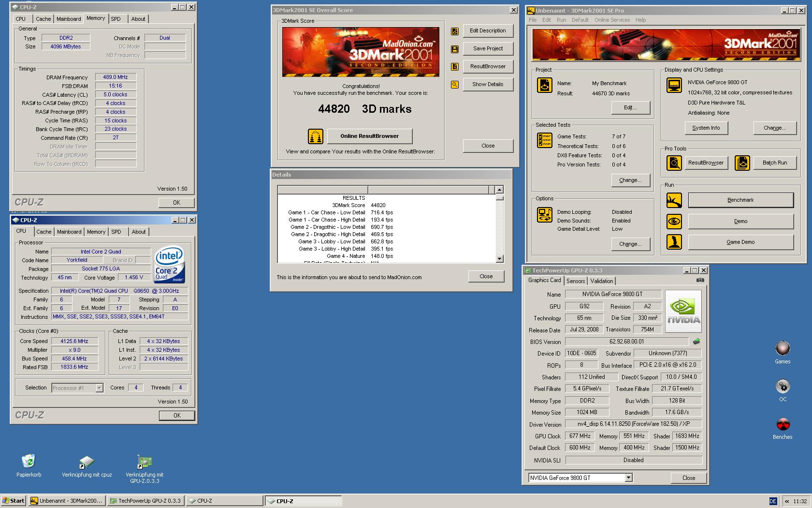Click the Show Details magnifier icon
Viewport: 812px width, 508px height.
pyautogui.click(x=455, y=85)
